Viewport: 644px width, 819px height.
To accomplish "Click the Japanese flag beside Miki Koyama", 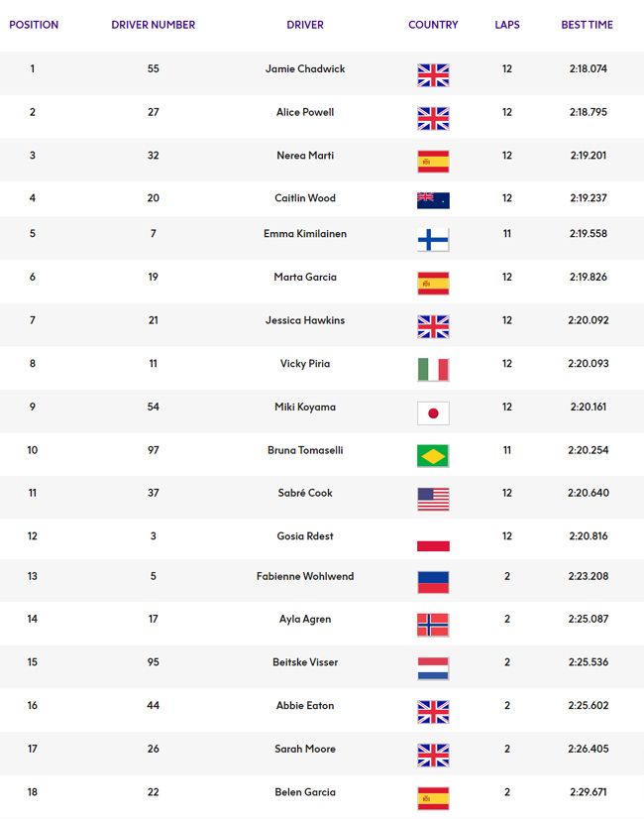I will [x=433, y=413].
